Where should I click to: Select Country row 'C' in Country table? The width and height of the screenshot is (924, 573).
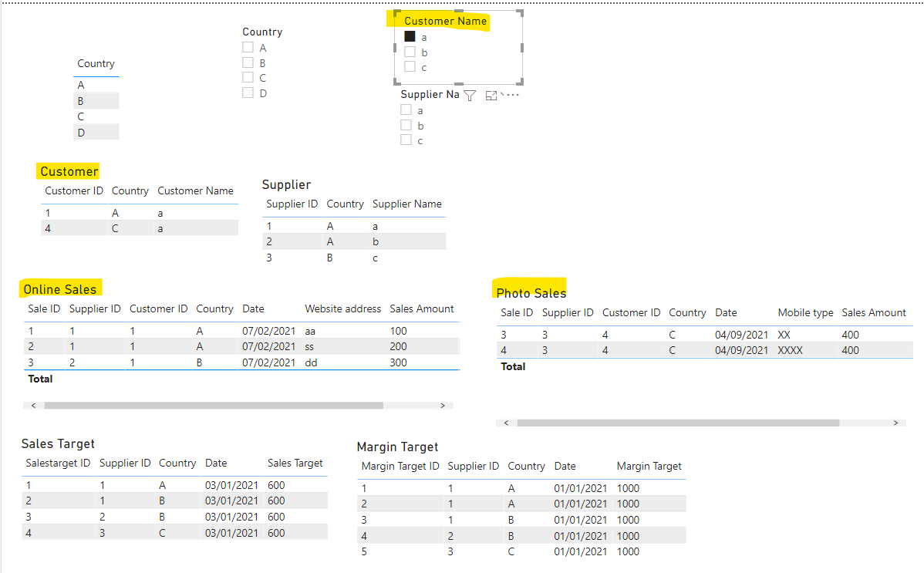tap(96, 116)
